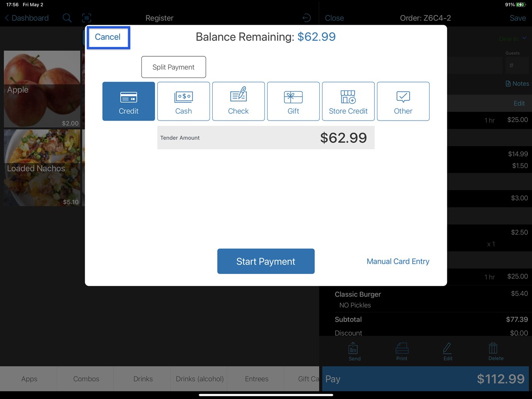Tap the Print receipt icon
Image resolution: width=532 pixels, height=399 pixels.
(401, 349)
